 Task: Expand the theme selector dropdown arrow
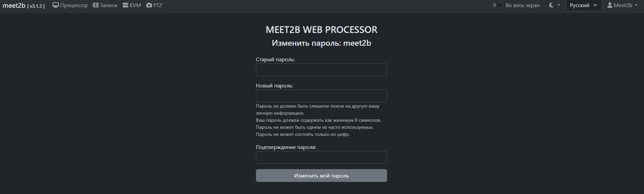click(x=558, y=6)
